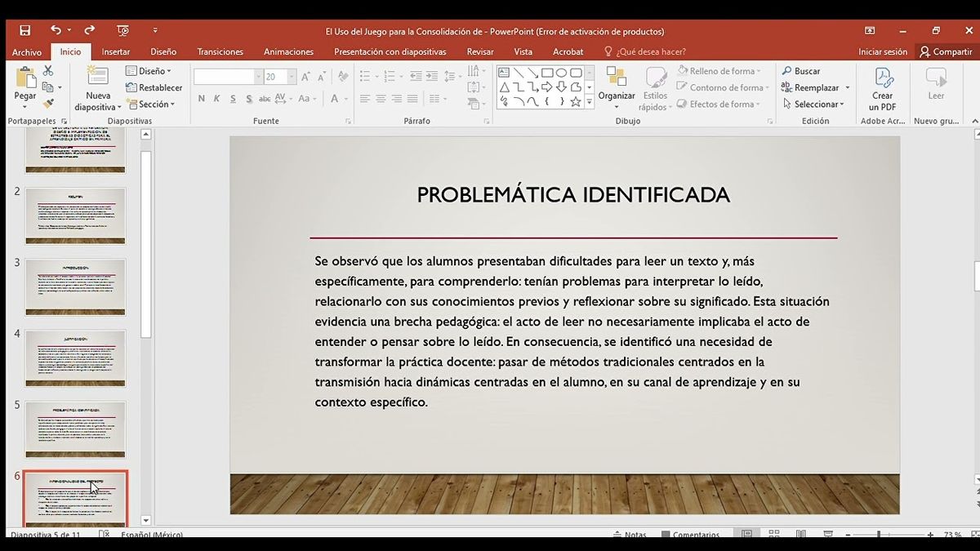The width and height of the screenshot is (980, 551).
Task: Center align the text
Action: [380, 100]
